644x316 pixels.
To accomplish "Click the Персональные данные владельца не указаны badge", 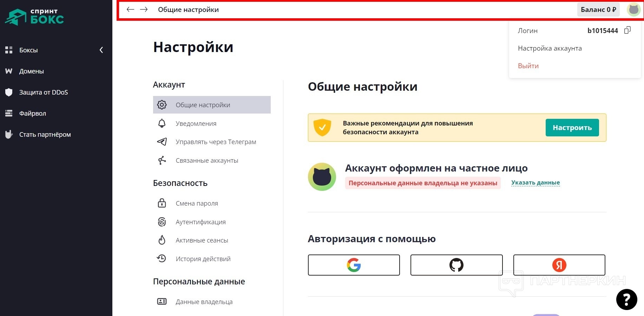I will tap(423, 183).
